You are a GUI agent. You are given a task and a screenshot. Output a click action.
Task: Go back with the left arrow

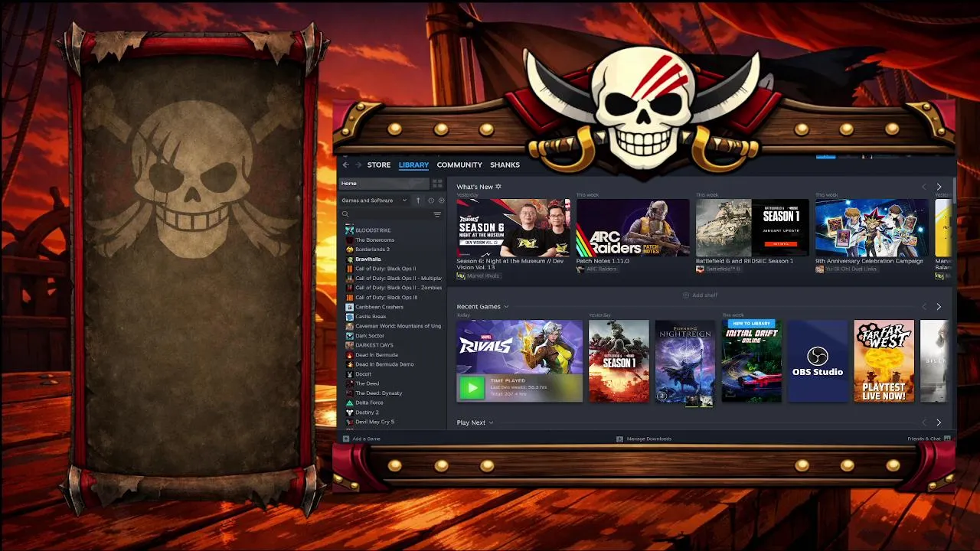(x=346, y=165)
